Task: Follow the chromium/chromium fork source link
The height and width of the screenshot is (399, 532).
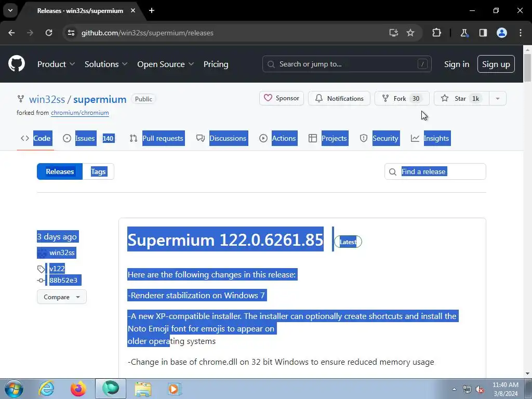Action: coord(79,113)
